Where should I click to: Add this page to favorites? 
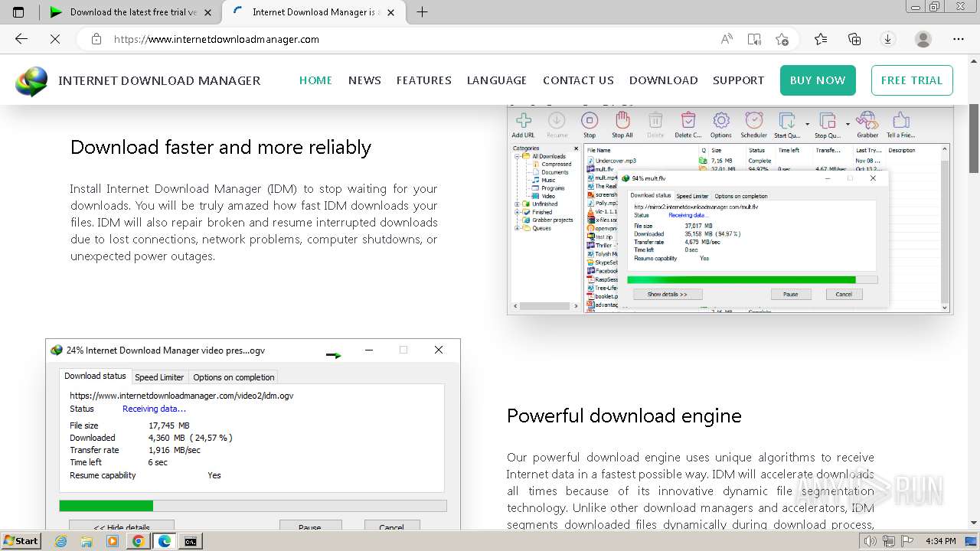click(782, 39)
